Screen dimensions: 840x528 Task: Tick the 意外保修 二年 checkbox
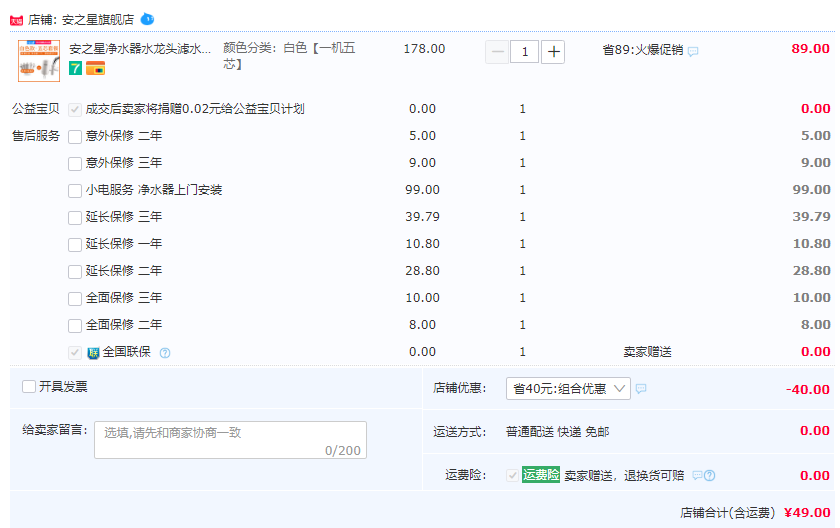coord(75,137)
